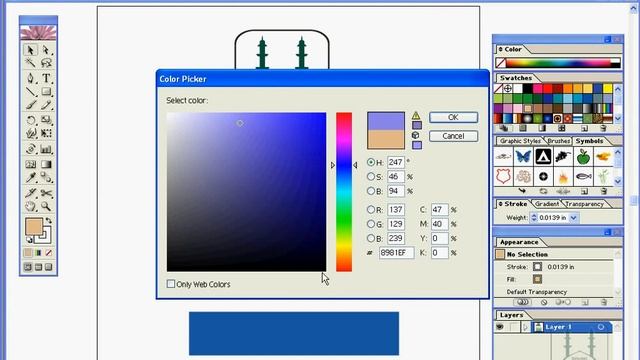Screen dimensions: 640x360
Task: Click the Swatches panel tab
Action: point(516,78)
